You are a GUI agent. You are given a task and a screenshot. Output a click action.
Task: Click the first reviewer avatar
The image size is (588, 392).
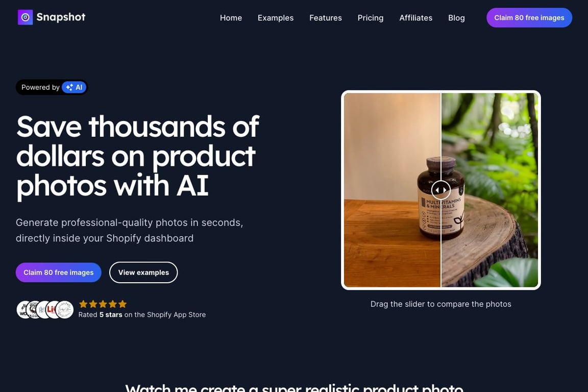point(23,309)
